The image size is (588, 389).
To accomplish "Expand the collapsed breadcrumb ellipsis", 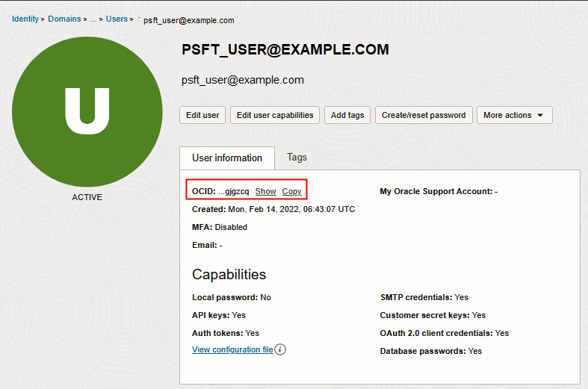I will (93, 19).
